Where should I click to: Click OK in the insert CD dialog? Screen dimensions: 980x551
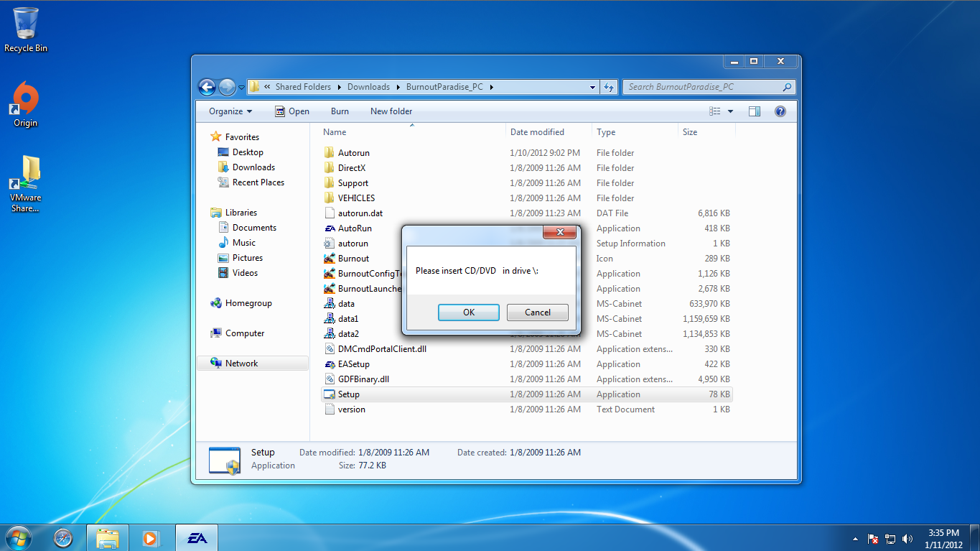[x=469, y=312]
